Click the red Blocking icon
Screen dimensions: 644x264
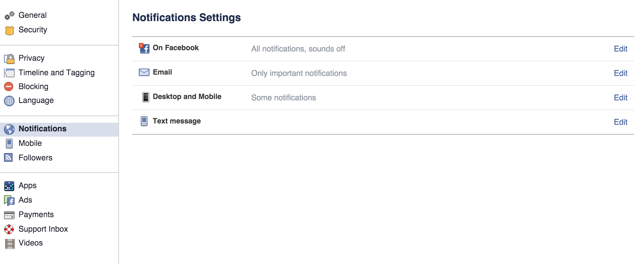[9, 86]
